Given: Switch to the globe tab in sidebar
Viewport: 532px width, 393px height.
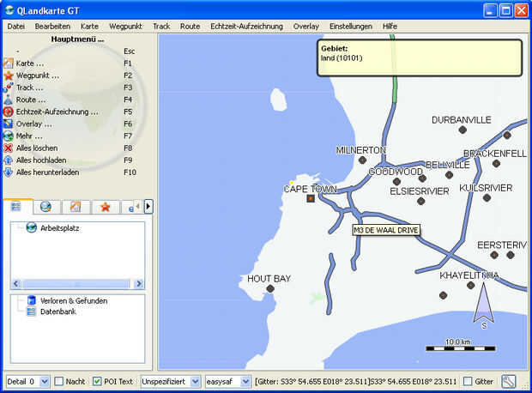Looking at the screenshot, I should click(x=45, y=206).
